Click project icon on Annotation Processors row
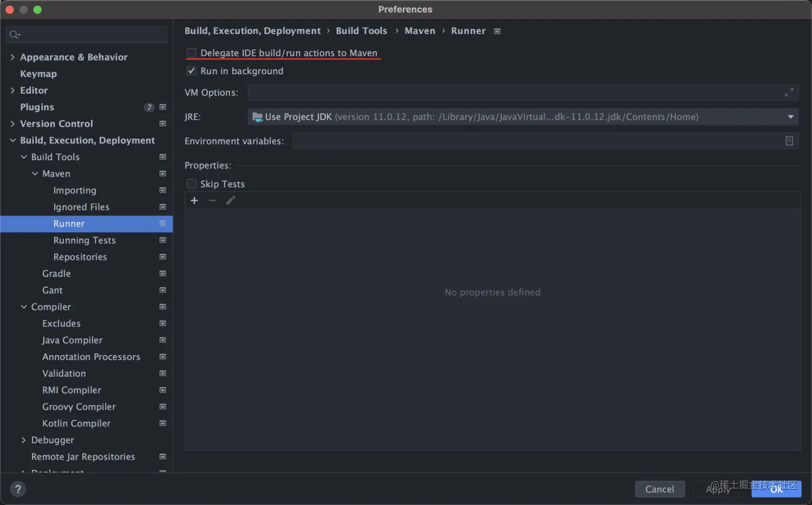The height and width of the screenshot is (505, 812). click(162, 357)
